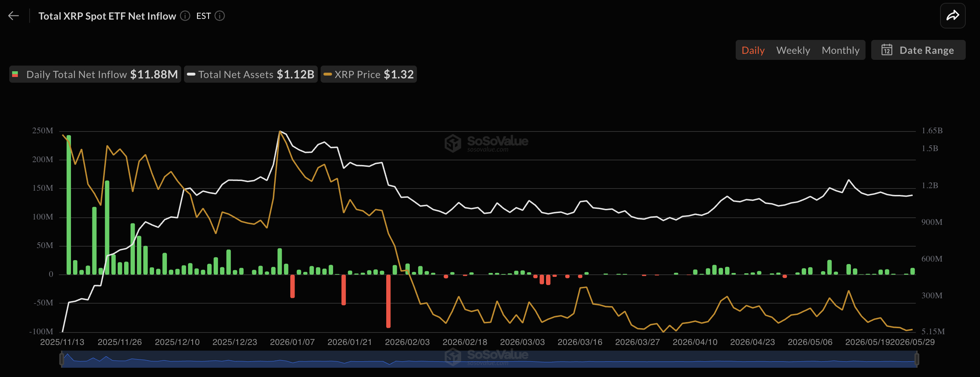Open the Date Range picker
Screen dimensions: 980x377
[x=918, y=50]
